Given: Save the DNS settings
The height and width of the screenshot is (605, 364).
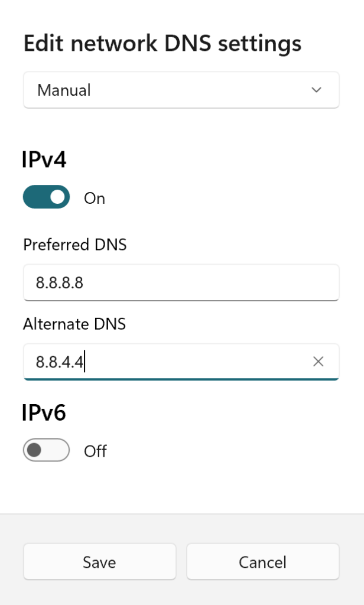Looking at the screenshot, I should pos(99,562).
